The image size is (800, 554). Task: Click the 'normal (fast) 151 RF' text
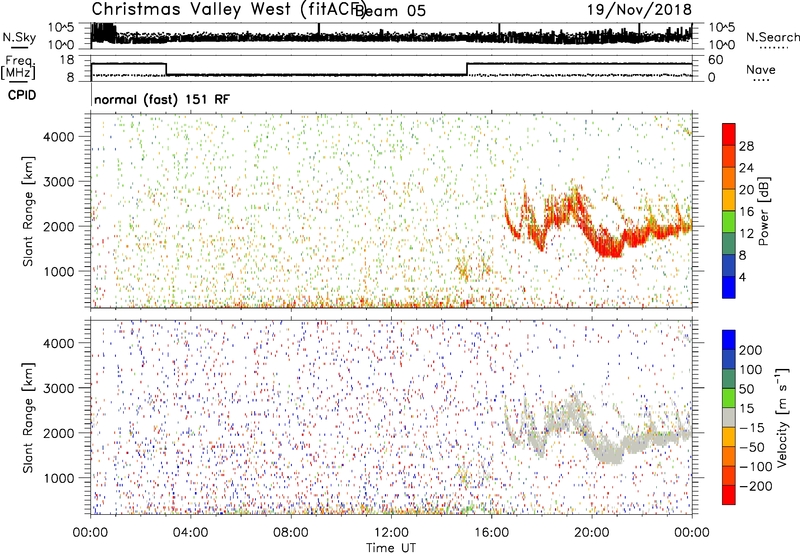162,99
